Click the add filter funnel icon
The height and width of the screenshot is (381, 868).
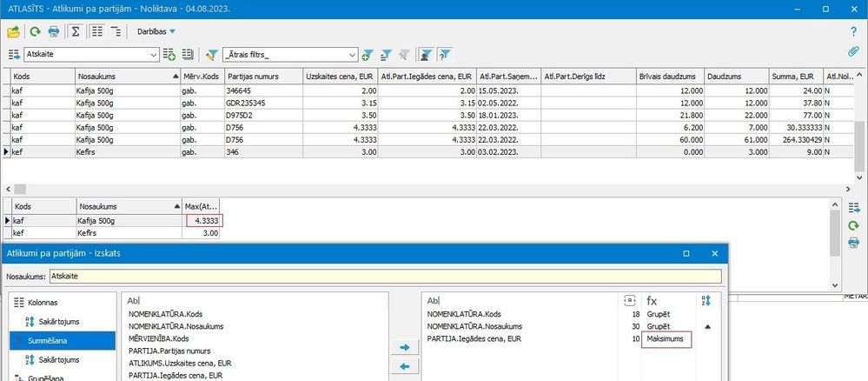[x=368, y=55]
